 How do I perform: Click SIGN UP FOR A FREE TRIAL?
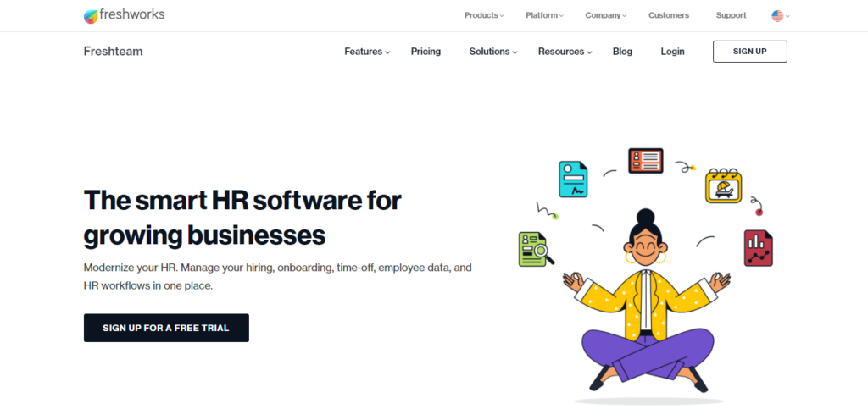pyautogui.click(x=166, y=328)
